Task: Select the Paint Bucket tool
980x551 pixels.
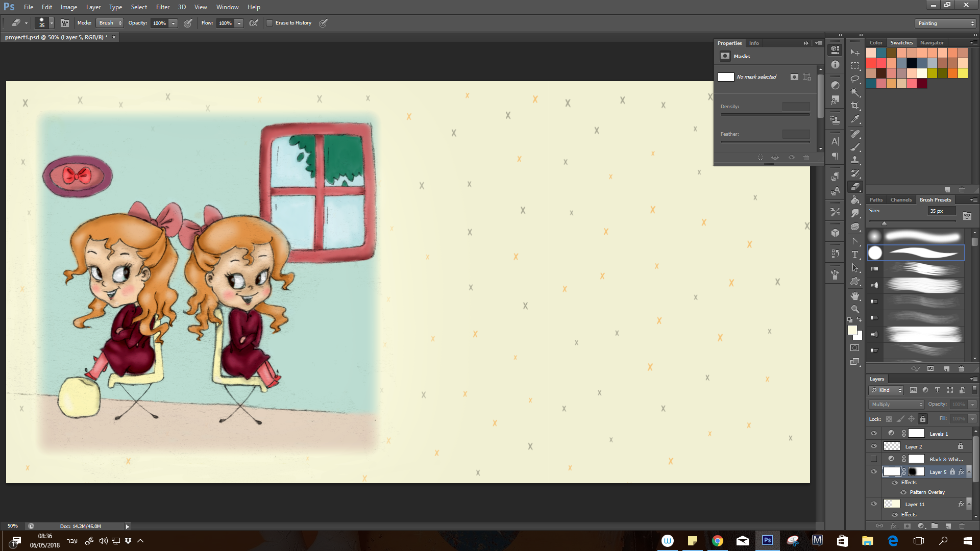Action: 855,201
